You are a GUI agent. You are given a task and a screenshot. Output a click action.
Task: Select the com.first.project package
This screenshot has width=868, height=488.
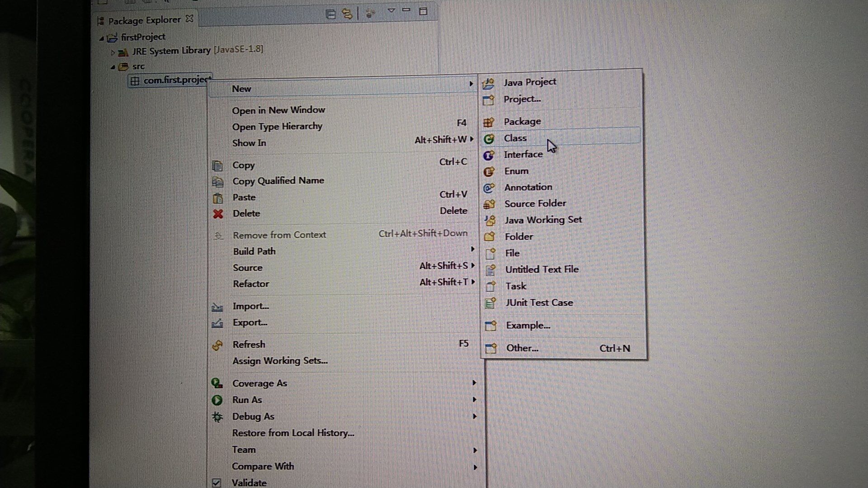click(171, 81)
